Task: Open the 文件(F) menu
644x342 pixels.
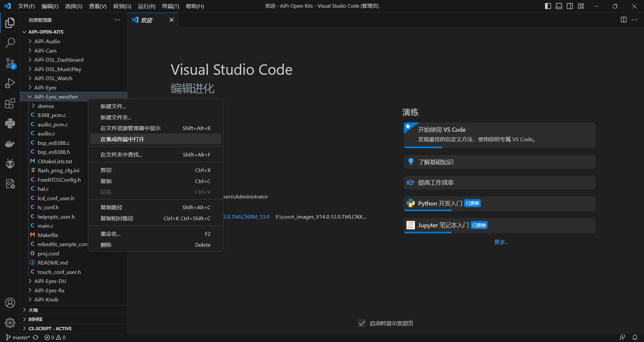Action: (26, 6)
